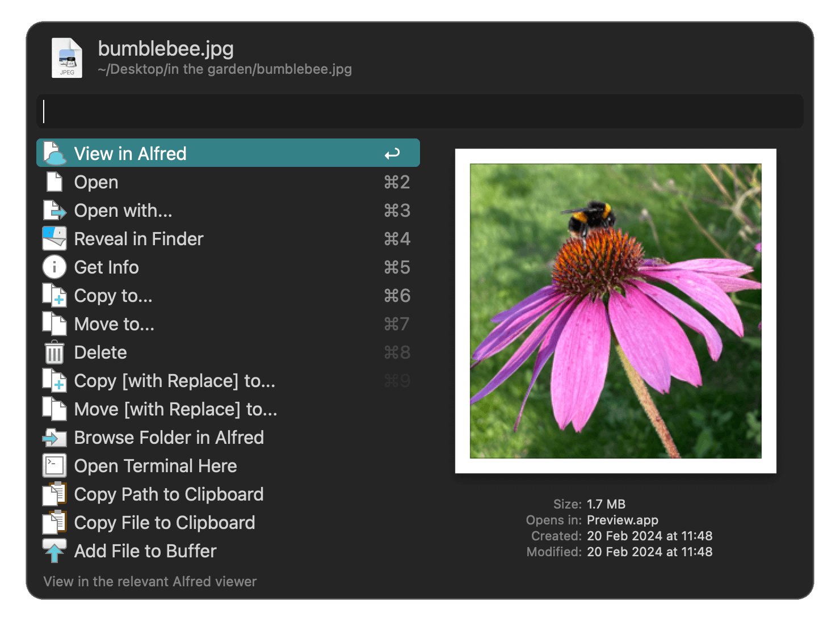Click the Add File to Buffer upload icon
840x630 pixels.
pos(54,551)
